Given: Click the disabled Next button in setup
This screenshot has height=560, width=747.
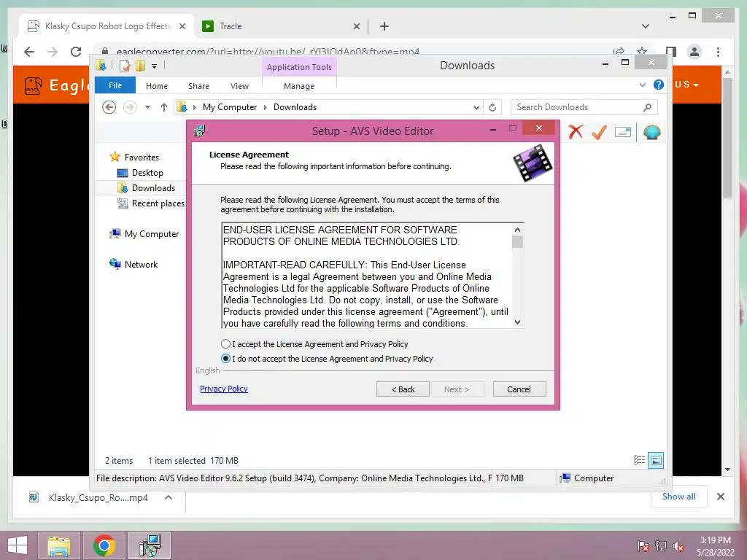Looking at the screenshot, I should (x=457, y=389).
